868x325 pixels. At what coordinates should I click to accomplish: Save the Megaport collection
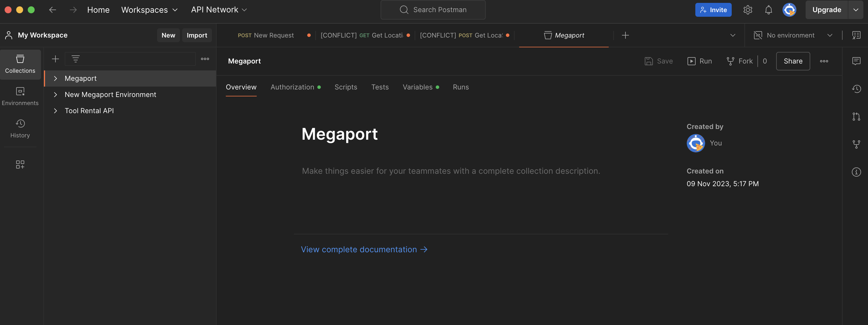pos(658,61)
